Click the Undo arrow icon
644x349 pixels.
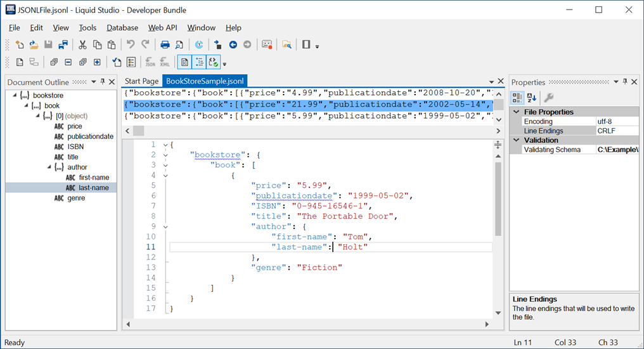click(131, 44)
